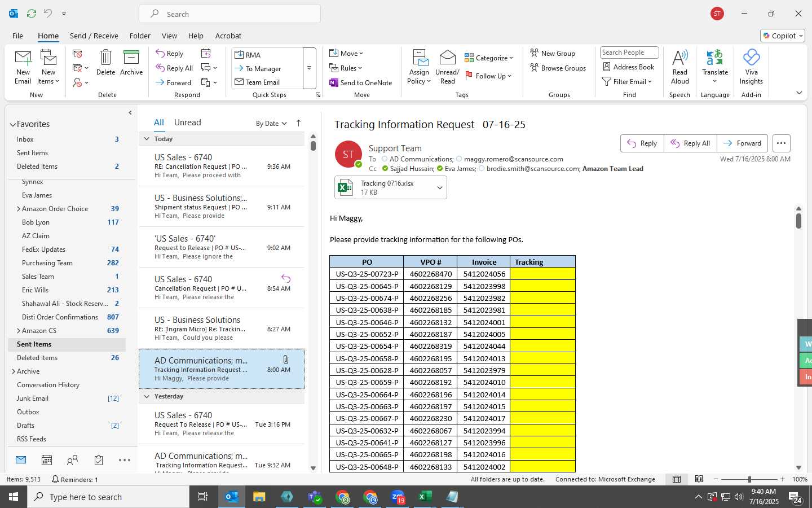The image size is (812, 508).
Task: Click the Undo icon in title bar
Action: point(48,13)
